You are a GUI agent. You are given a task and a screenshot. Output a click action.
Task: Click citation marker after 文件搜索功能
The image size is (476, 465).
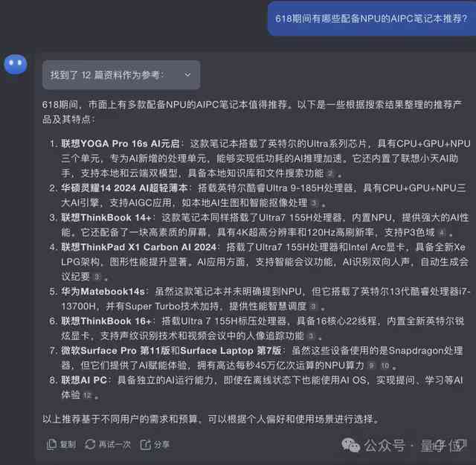pos(330,174)
